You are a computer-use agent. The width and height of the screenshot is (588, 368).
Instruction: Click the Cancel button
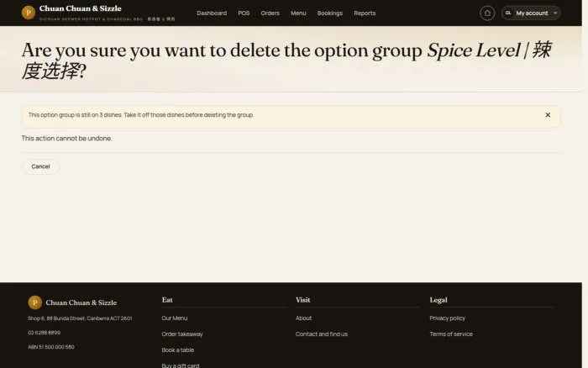[40, 166]
